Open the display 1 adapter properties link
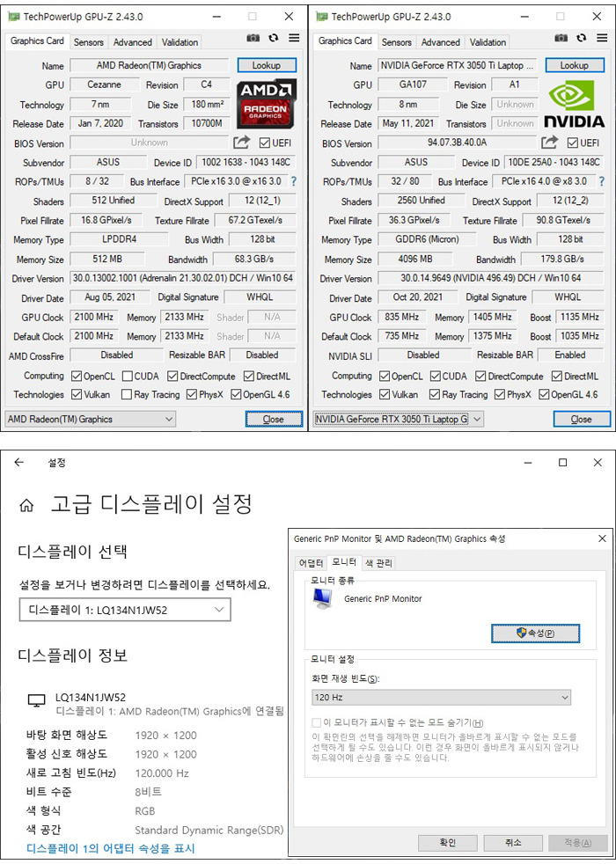Image resolution: width=616 pixels, height=864 pixels. 111,848
